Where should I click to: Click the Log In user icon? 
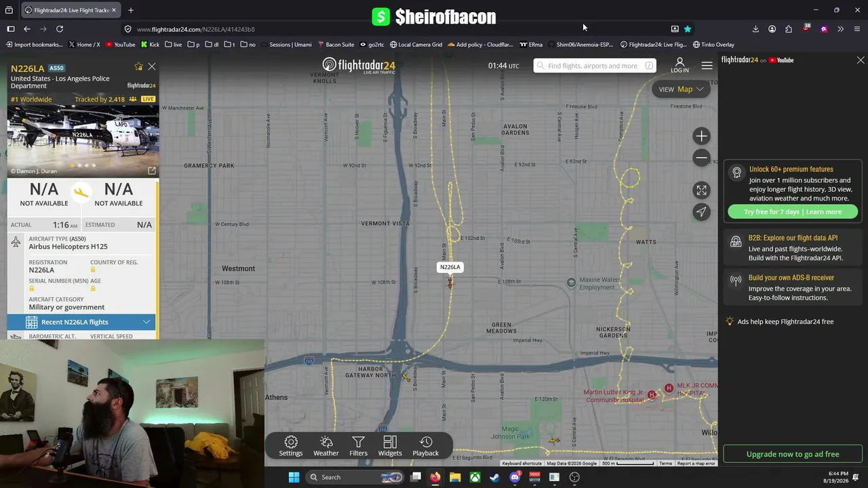click(x=679, y=65)
